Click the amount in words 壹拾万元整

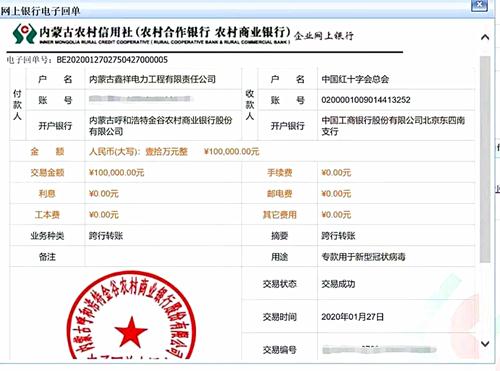coord(166,152)
